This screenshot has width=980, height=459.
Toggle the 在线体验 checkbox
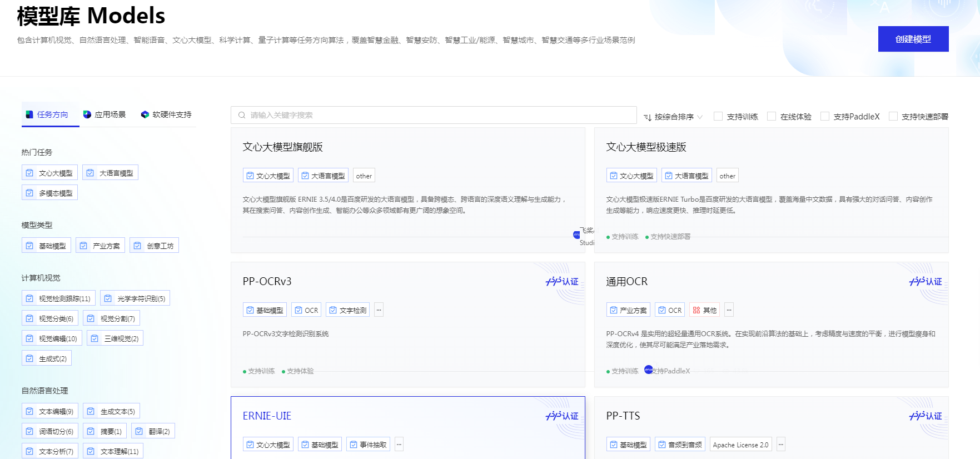tap(772, 116)
